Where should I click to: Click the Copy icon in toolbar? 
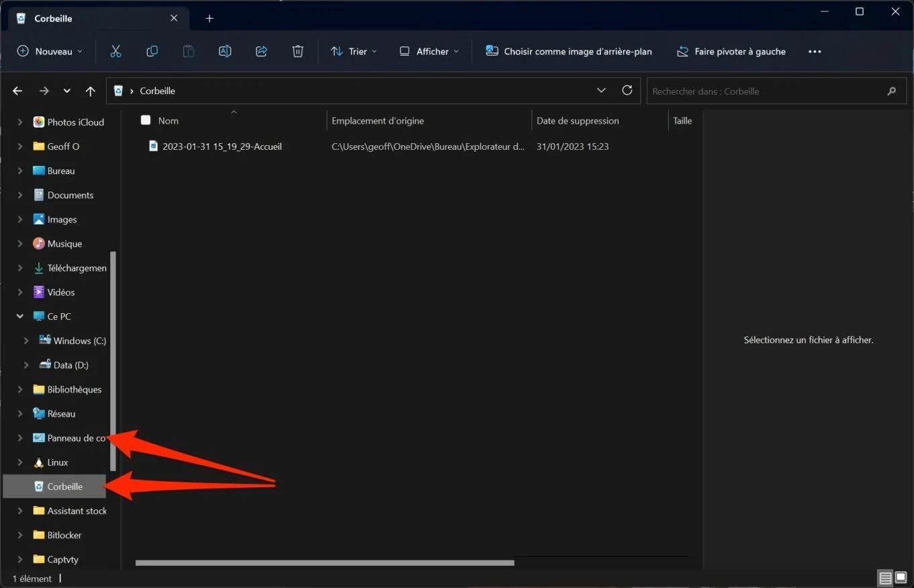click(153, 51)
